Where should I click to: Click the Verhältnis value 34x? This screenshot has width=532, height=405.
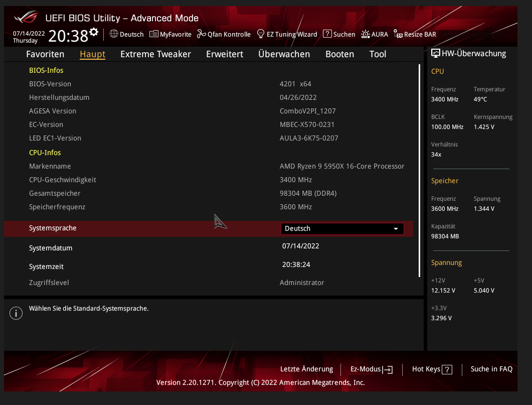coord(436,155)
